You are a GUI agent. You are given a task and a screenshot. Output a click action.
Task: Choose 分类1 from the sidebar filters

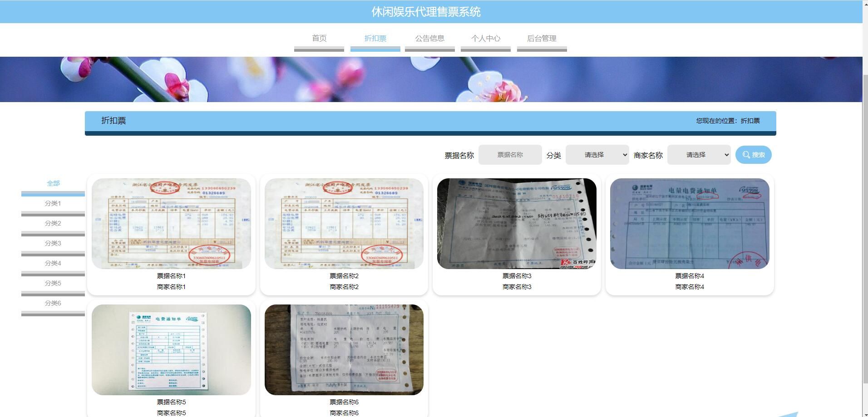[53, 203]
